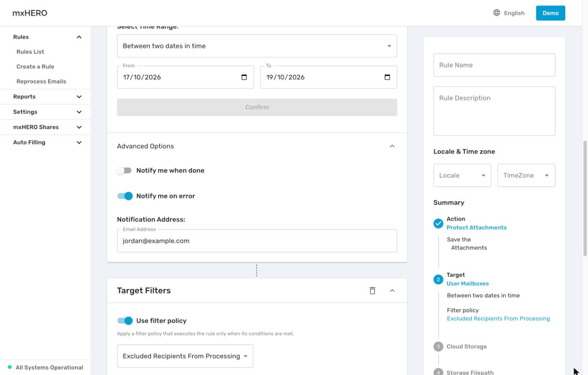
Task: Click the Action step checkmark icon
Action: point(438,223)
